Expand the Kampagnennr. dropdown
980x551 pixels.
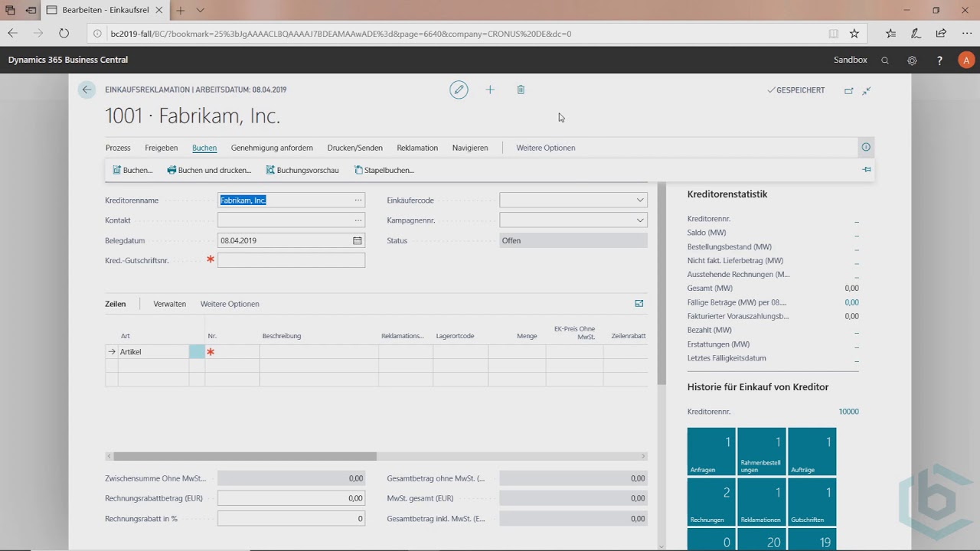point(640,220)
